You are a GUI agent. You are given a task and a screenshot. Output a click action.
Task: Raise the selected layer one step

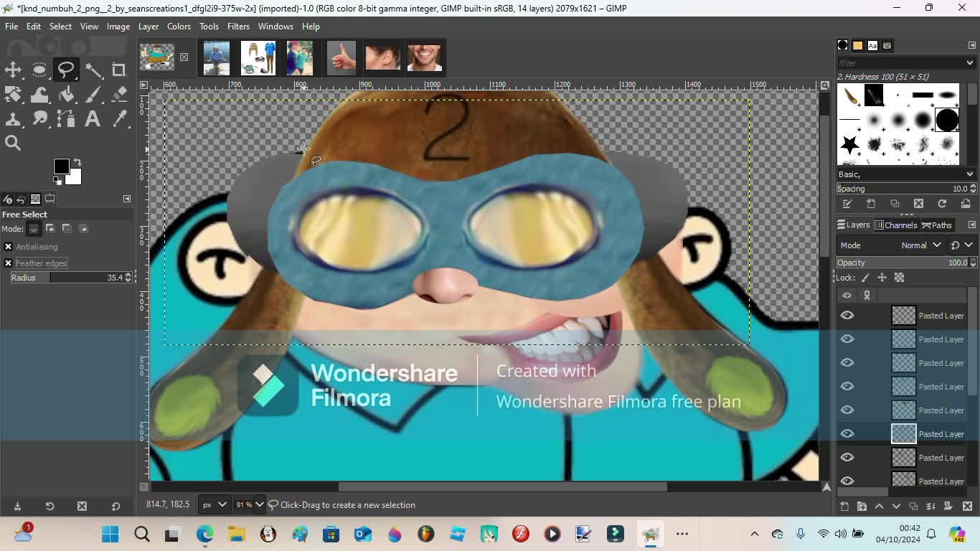pos(879,507)
